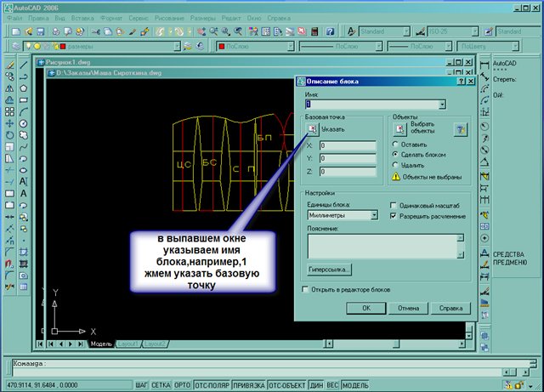This screenshot has height=392, width=544.
Task: Open the Единицы блока Миллиметры dropdown
Action: click(x=375, y=216)
